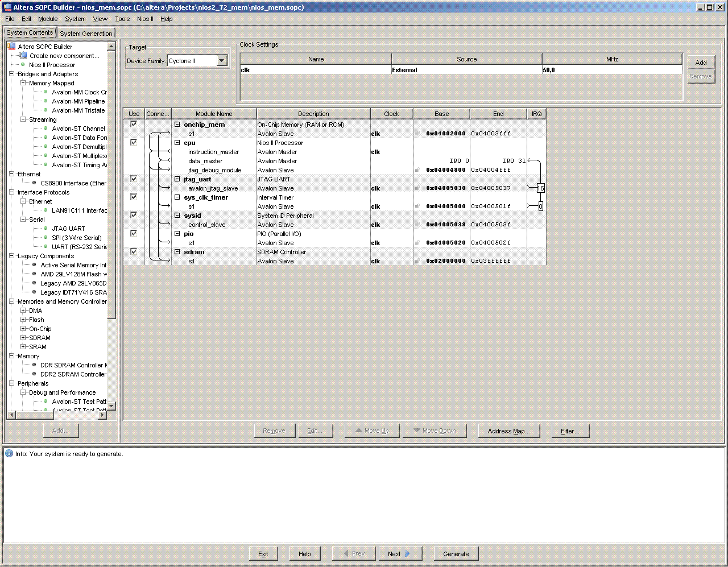Click the info icon in the message panel
This screenshot has height=567, width=728.
pos(9,454)
